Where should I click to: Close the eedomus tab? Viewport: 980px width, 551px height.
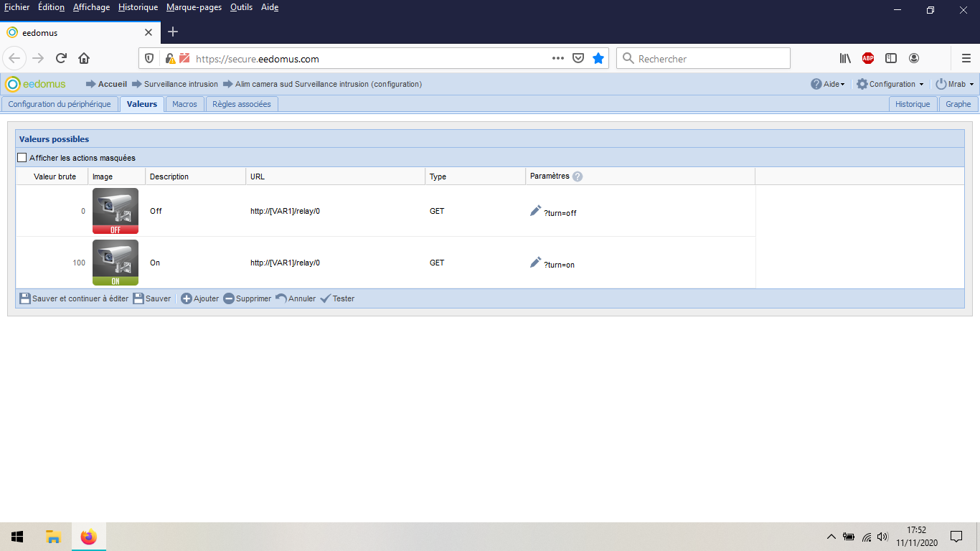point(149,32)
